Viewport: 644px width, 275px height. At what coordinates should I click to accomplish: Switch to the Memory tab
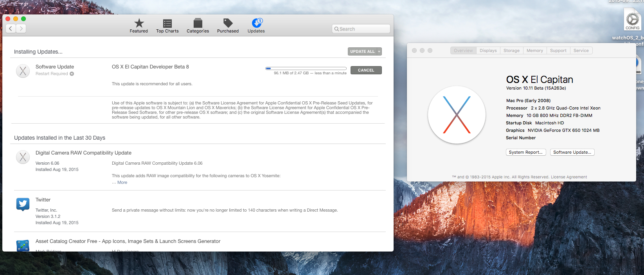(x=535, y=50)
